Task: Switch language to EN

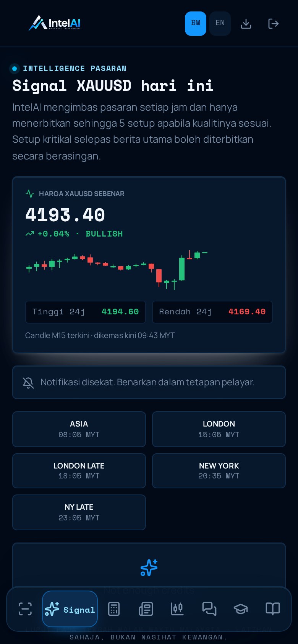Action: point(220,24)
